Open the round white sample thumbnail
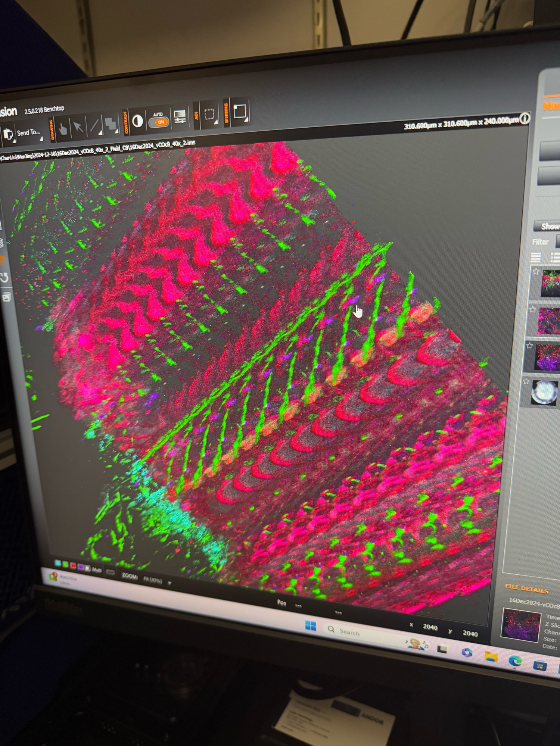The height and width of the screenshot is (746, 560). 544,392
